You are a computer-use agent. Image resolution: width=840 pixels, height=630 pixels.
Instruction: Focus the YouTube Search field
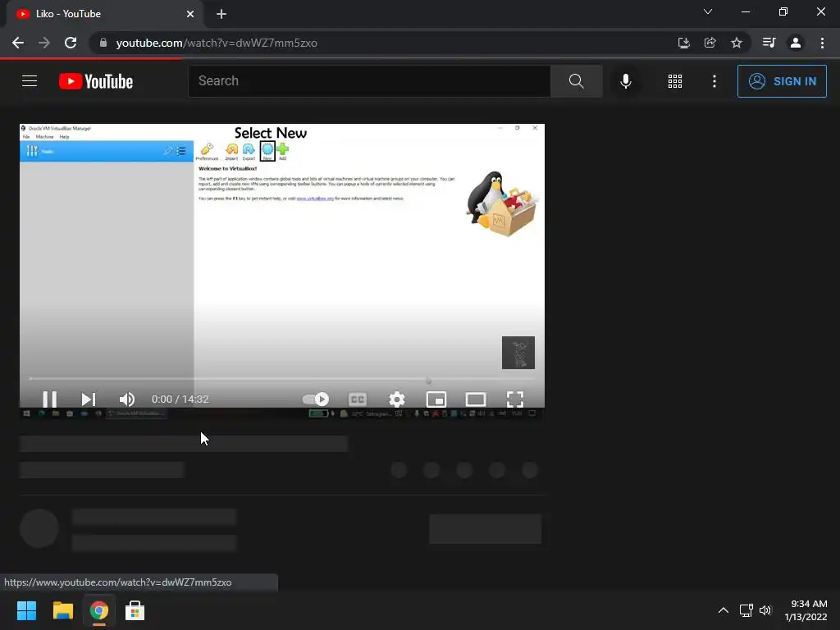(x=369, y=81)
